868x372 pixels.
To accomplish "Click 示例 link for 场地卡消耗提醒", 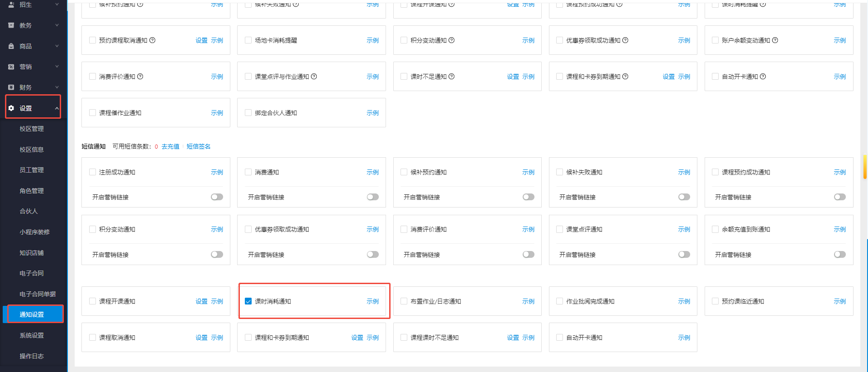I will point(372,40).
